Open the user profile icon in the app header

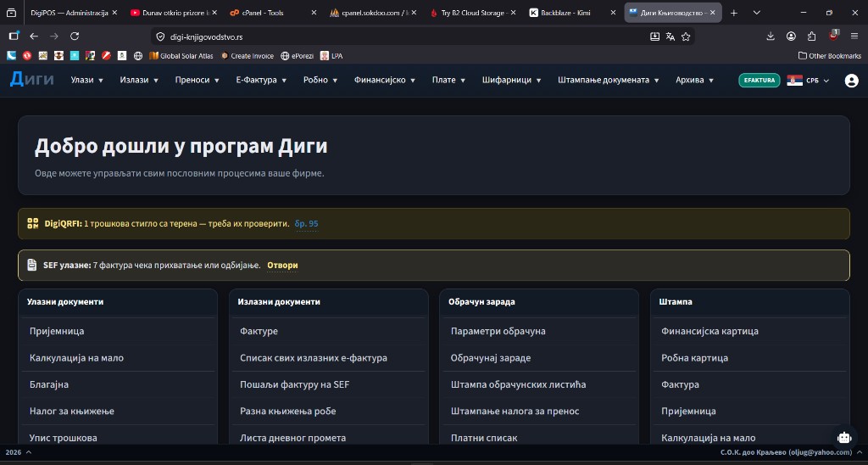(851, 81)
